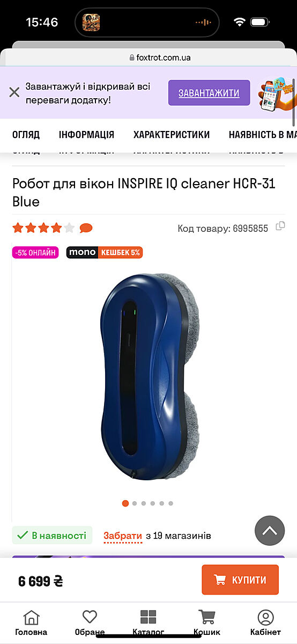Click the star rating
The image size is (297, 644).
click(43, 228)
